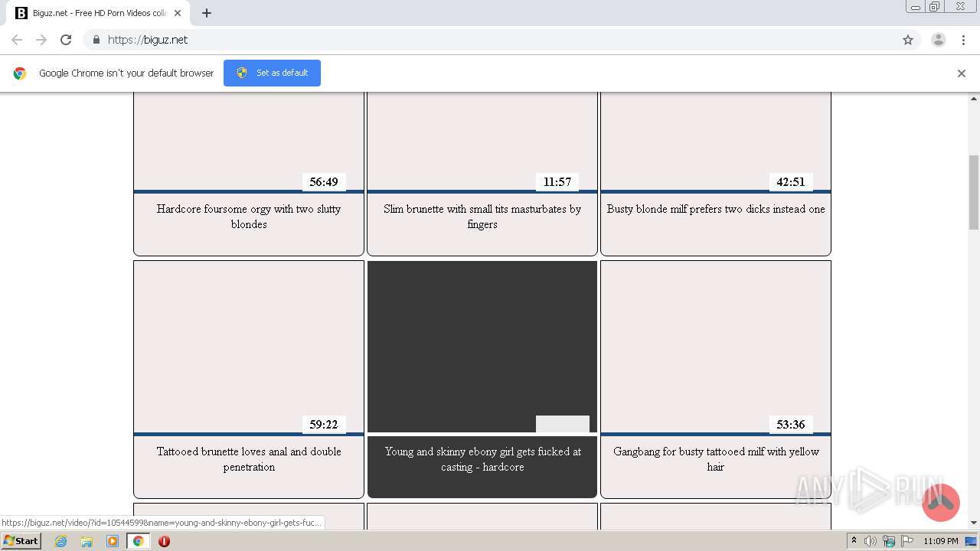
Task: Open the highlighted dark video thumbnail
Action: 482,347
